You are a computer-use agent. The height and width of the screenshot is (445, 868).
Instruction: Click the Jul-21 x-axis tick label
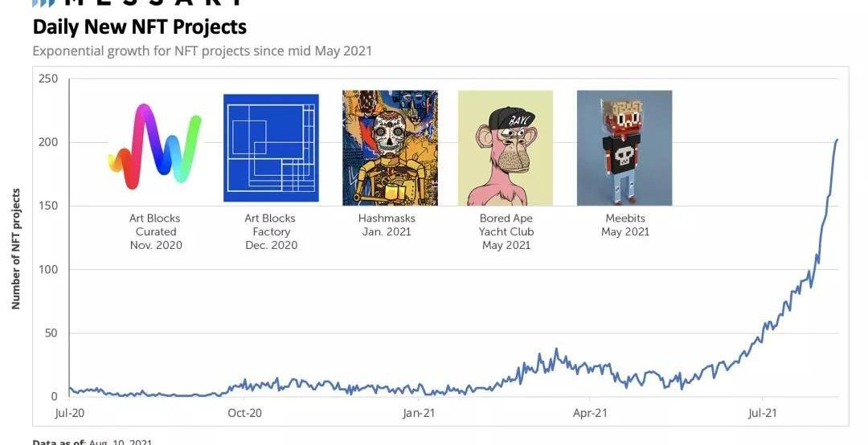coord(762,414)
